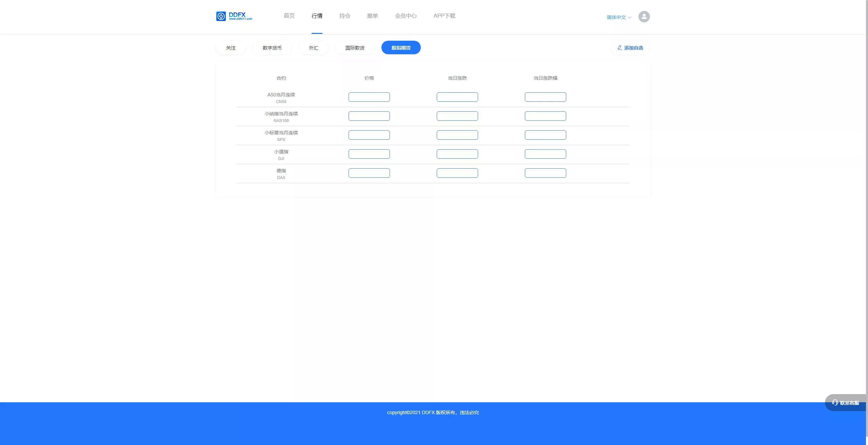Click the headset icon for 联系客服

tap(835, 403)
